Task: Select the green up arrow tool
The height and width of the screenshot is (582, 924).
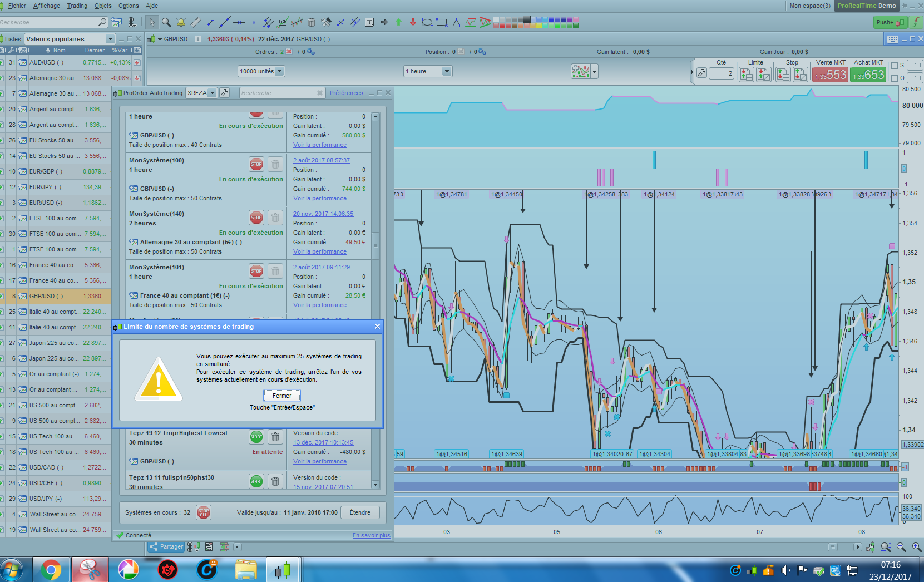Action: tap(398, 22)
